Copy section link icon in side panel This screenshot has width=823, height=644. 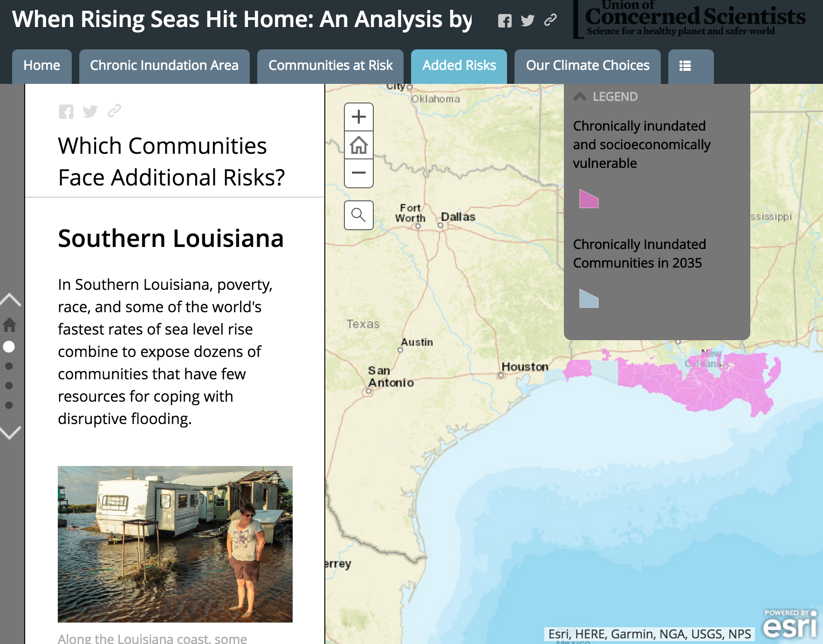(114, 111)
